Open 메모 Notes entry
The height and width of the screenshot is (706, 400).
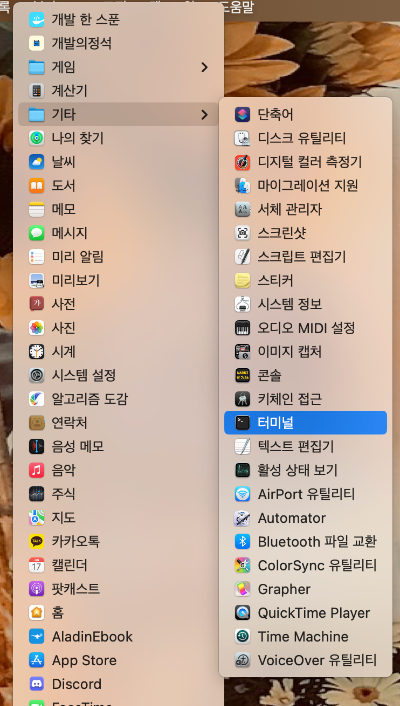point(118,209)
